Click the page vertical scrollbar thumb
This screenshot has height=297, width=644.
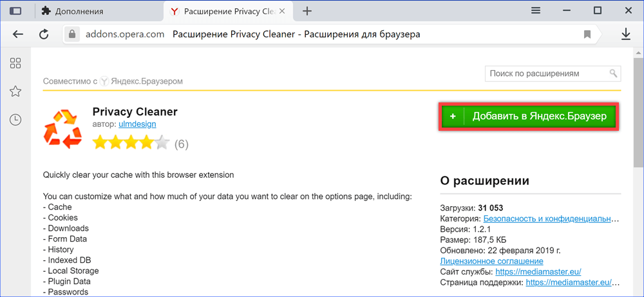pyautogui.click(x=639, y=113)
